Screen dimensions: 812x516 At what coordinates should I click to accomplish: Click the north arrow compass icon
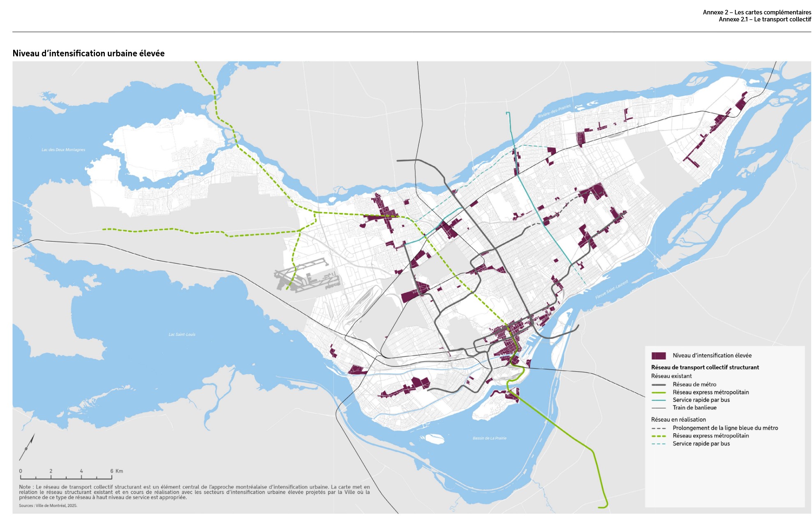coord(27,447)
